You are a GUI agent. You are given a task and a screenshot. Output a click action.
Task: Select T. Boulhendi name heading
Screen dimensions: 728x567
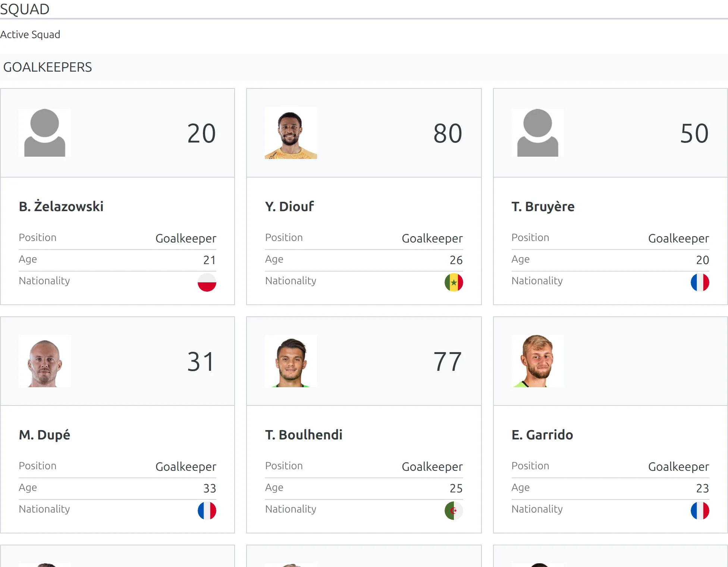pos(304,435)
